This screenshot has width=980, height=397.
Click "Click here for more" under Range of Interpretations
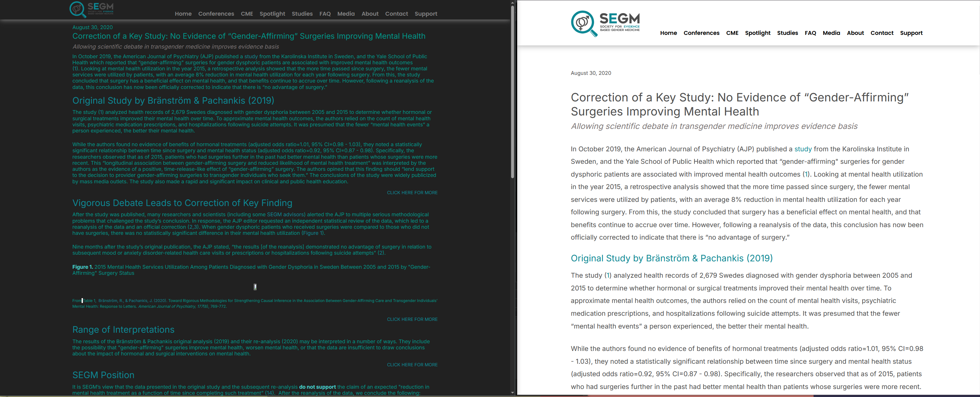click(412, 365)
